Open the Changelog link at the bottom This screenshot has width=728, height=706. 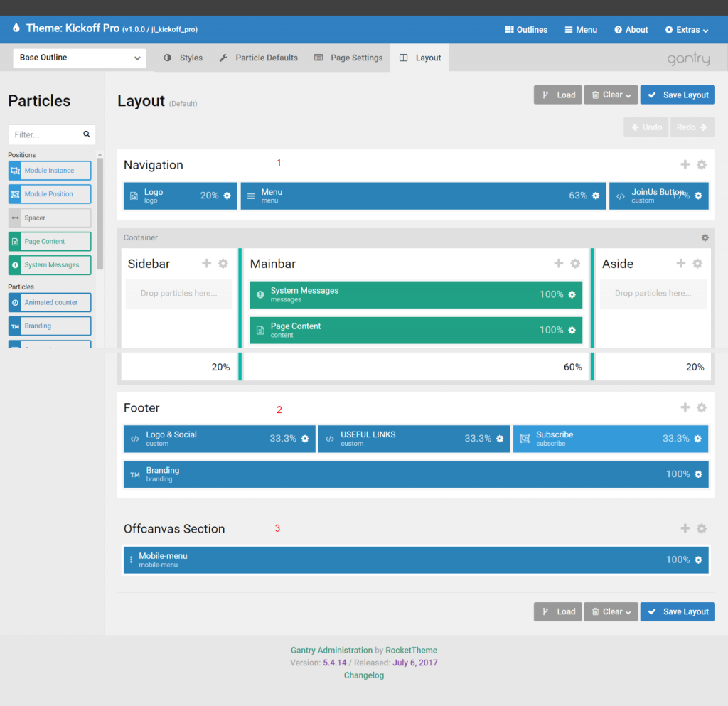363,675
